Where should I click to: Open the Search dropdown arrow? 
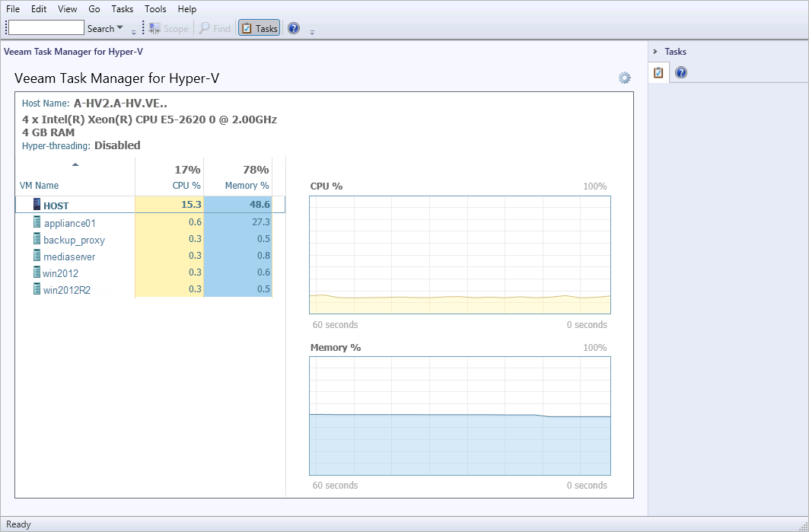coord(120,28)
